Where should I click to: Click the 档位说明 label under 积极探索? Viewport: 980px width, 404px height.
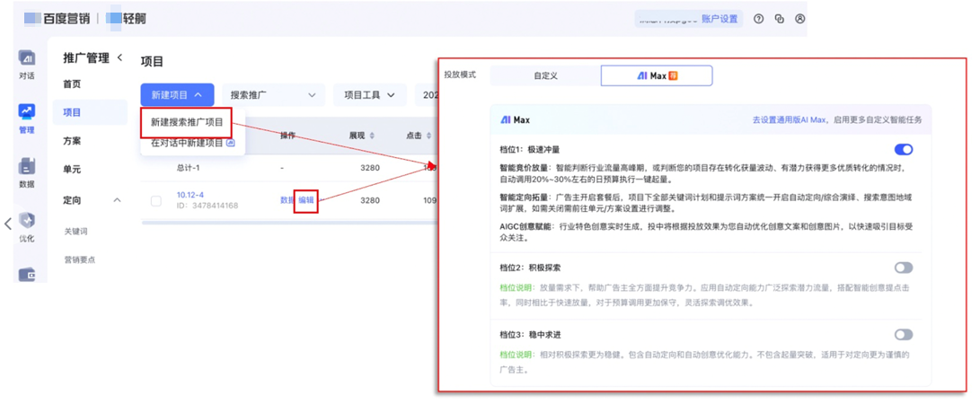tap(516, 286)
